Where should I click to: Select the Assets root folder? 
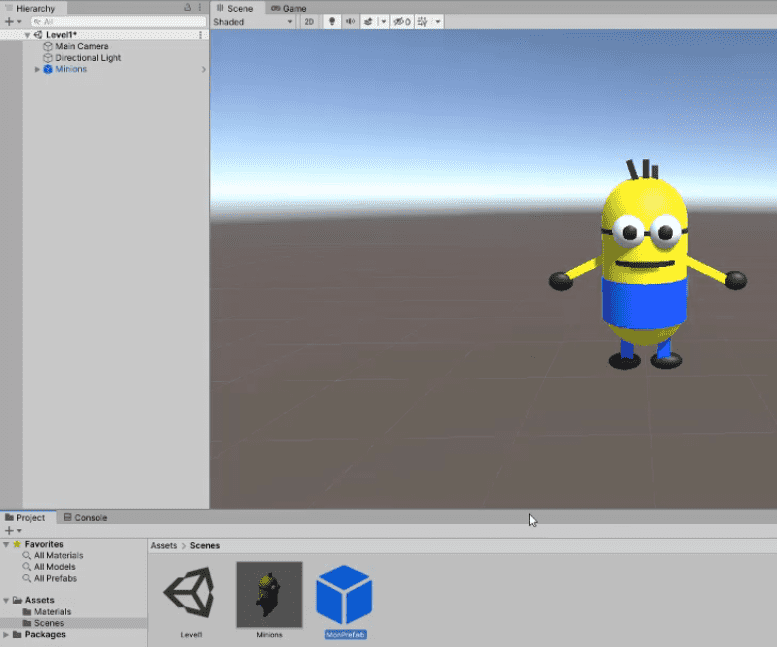click(40, 600)
